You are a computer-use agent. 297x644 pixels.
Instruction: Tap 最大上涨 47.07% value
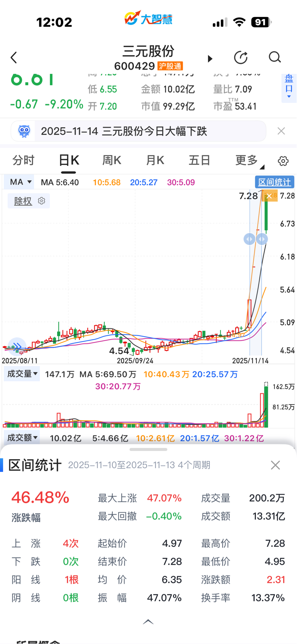click(x=164, y=498)
